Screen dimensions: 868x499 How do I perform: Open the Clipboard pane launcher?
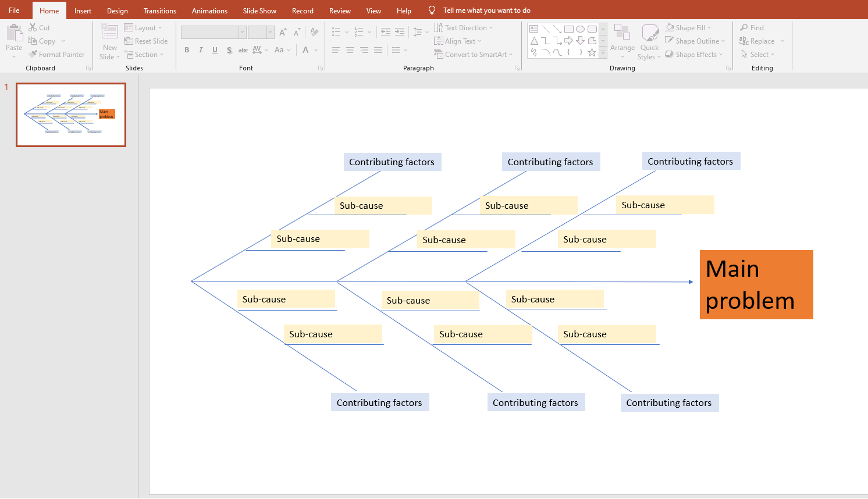[x=88, y=68]
